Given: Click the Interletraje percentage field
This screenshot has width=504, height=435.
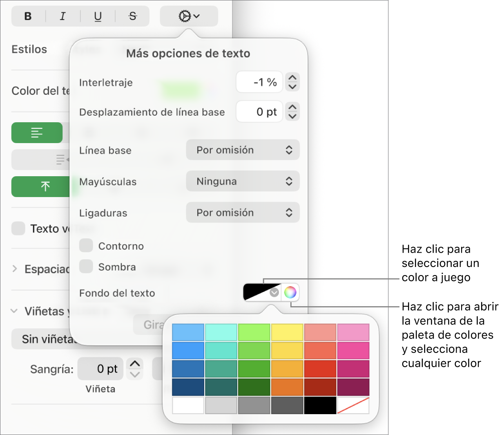Looking at the screenshot, I should (x=259, y=82).
